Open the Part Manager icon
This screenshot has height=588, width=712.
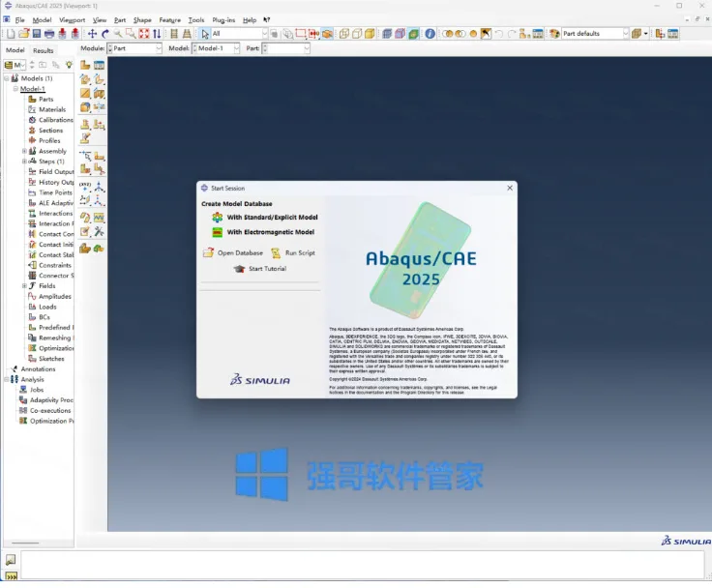[99, 65]
